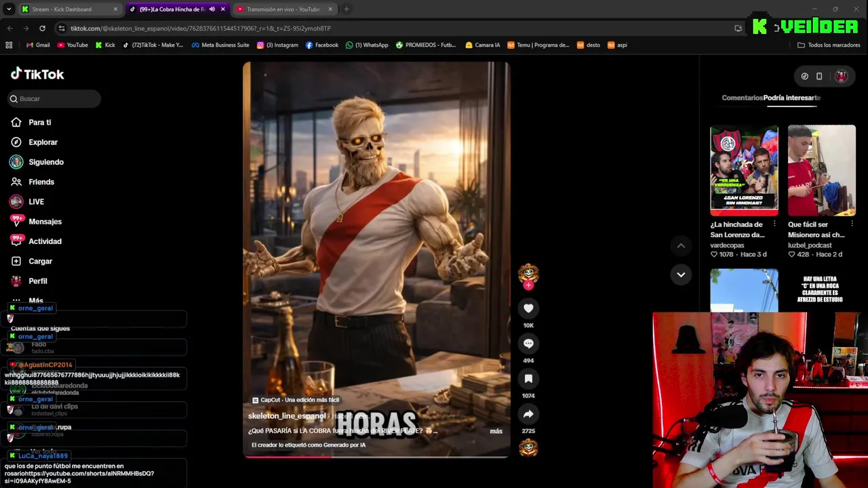Click the video progress bar
Image resolution: width=868 pixels, height=488 pixels.
point(376,457)
